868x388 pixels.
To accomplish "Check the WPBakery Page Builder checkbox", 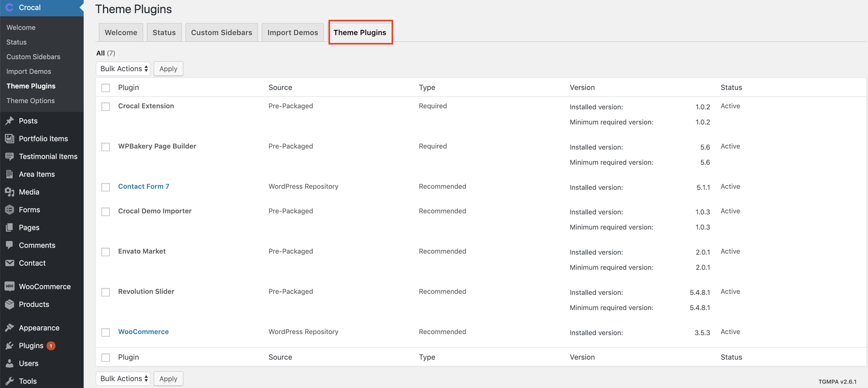I will [x=105, y=147].
